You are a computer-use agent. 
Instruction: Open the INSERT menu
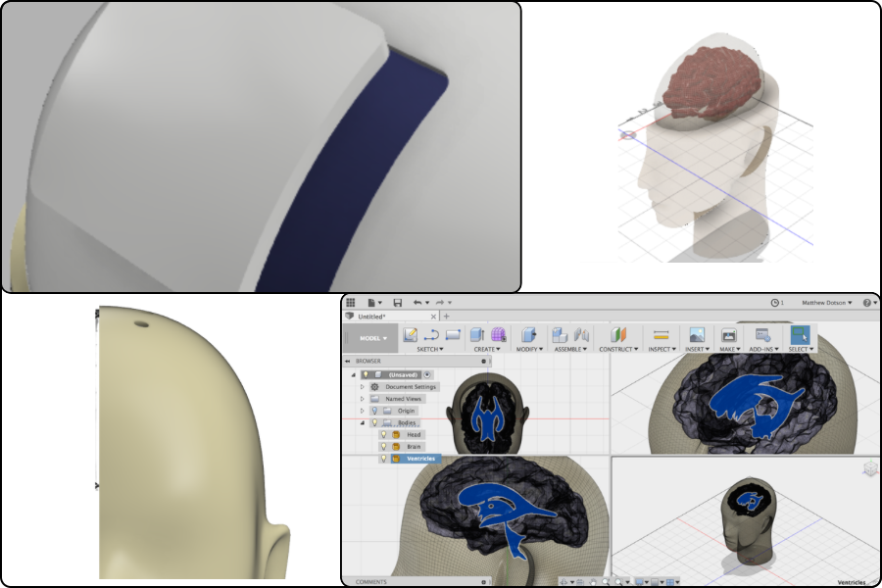tap(697, 350)
